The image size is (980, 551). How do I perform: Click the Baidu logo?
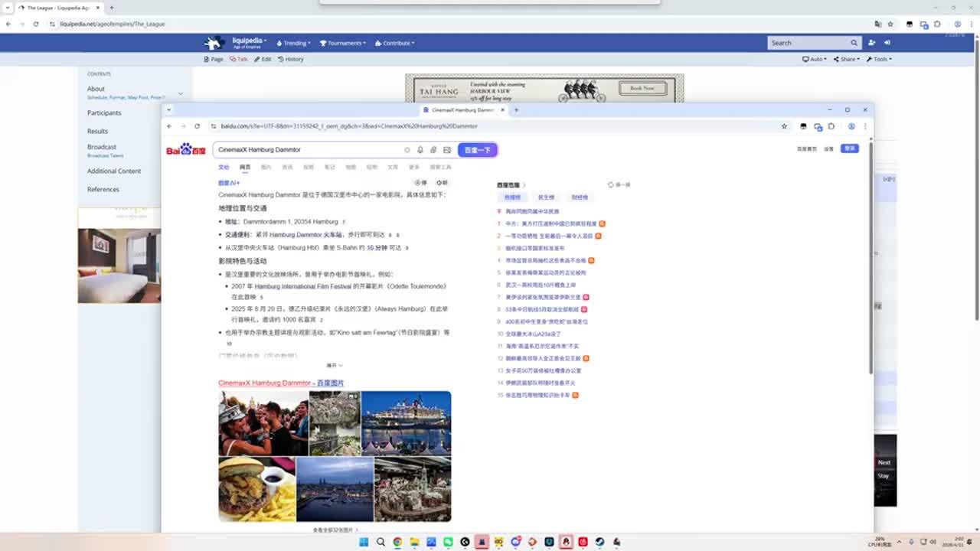pos(185,150)
